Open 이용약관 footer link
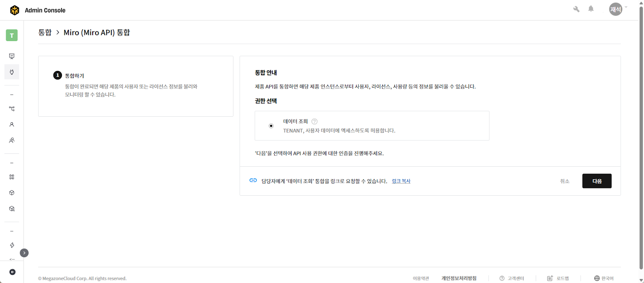Viewport: 644px width, 283px height. pos(421,278)
